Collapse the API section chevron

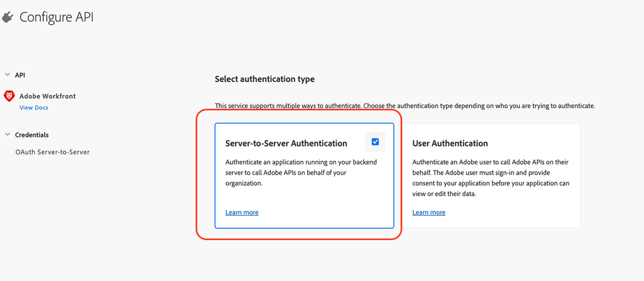pyautogui.click(x=8, y=75)
